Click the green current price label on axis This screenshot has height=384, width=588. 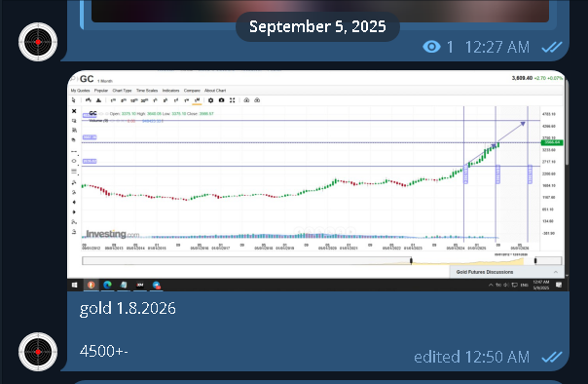[x=552, y=142]
